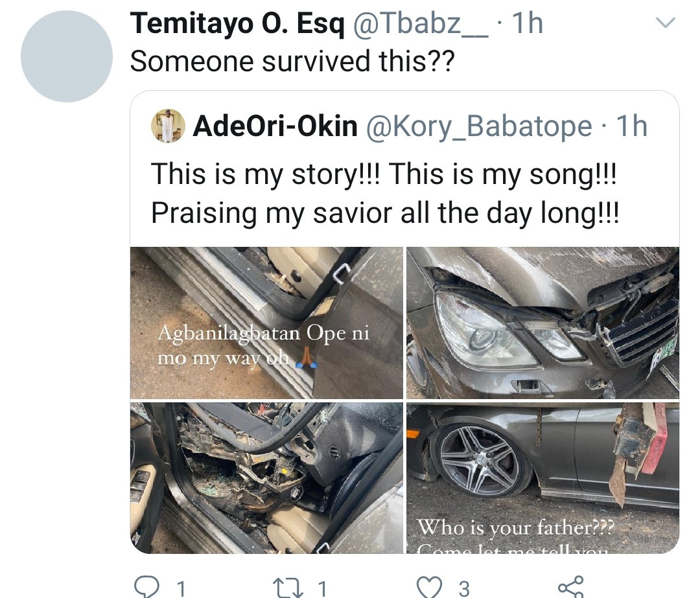This screenshot has width=700, height=598.
Task: Click the @Kory_Babatope handle
Action: tap(479, 126)
